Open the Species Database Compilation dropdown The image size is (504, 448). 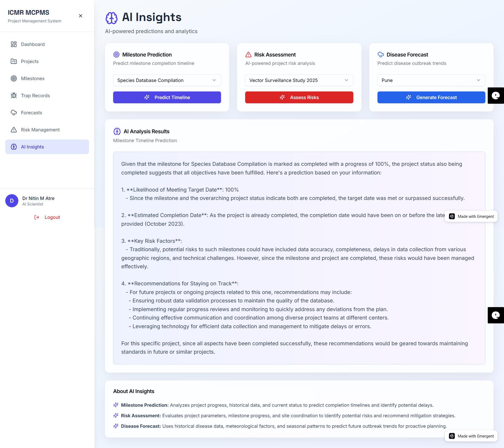pyautogui.click(x=167, y=80)
